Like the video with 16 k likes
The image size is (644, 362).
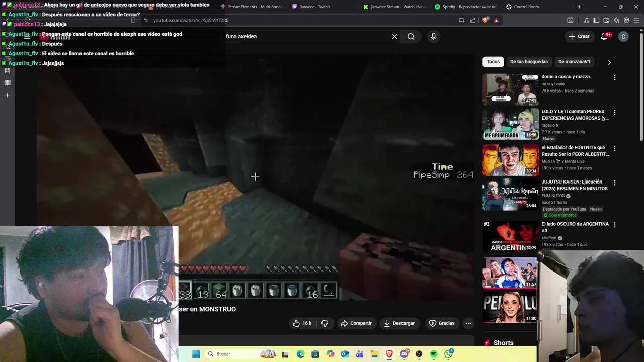tap(302, 323)
